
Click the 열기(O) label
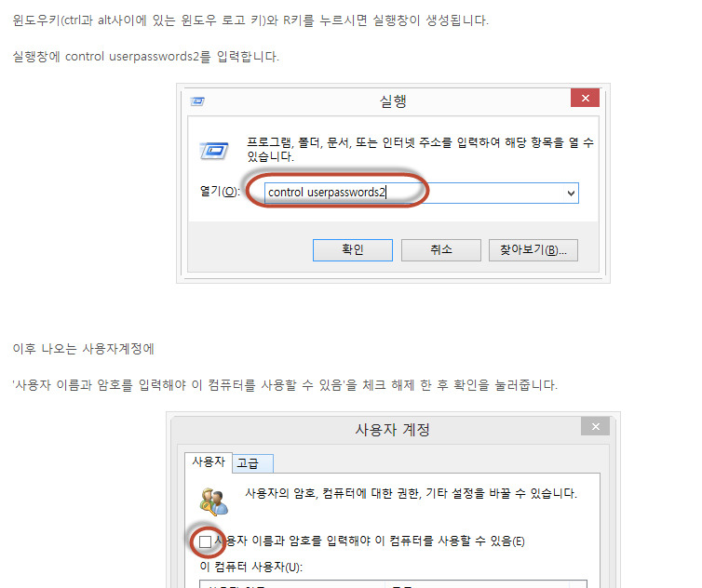coord(220,192)
